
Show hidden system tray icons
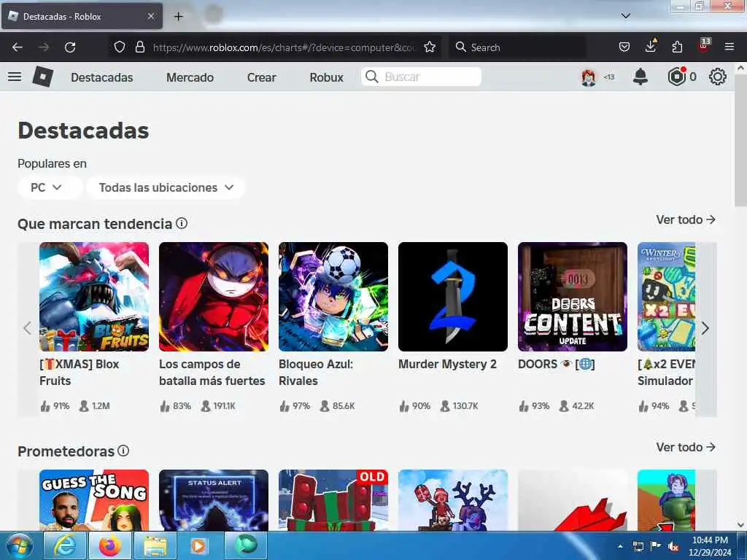[x=620, y=547]
